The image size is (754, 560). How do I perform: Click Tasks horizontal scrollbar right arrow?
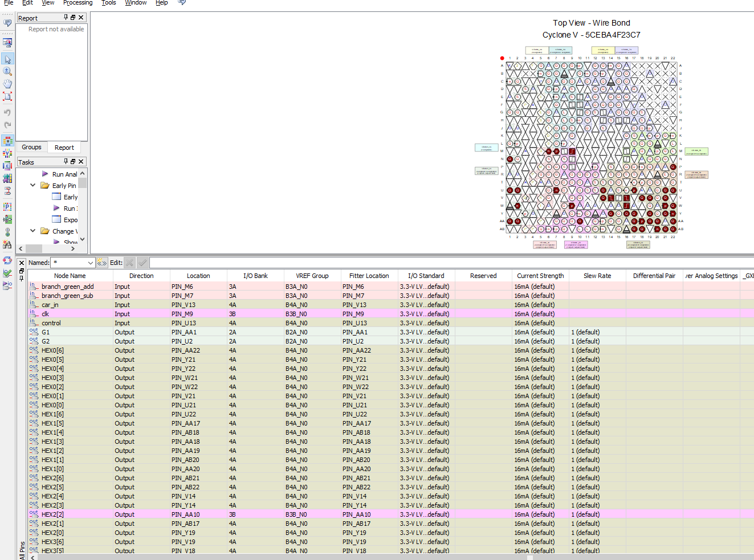[x=72, y=248]
